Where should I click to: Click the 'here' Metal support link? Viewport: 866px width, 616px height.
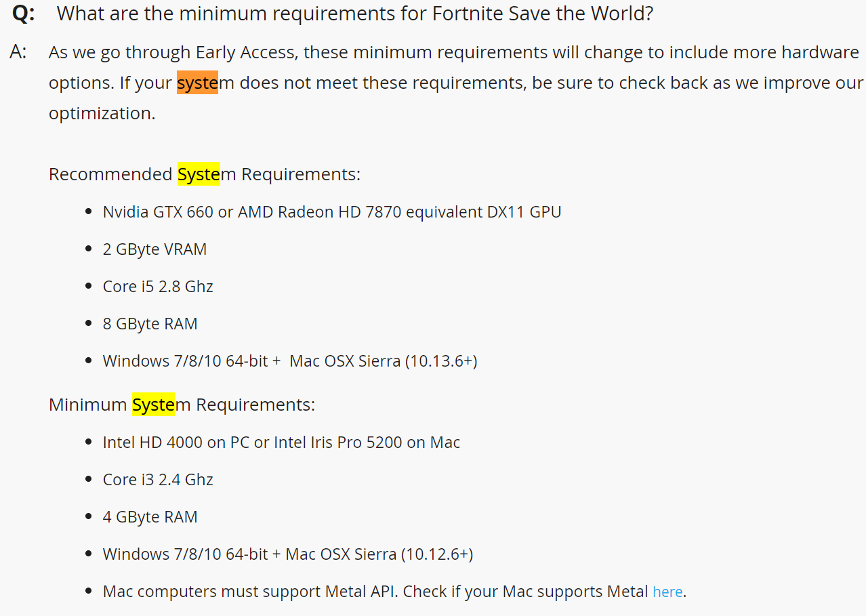(x=667, y=592)
